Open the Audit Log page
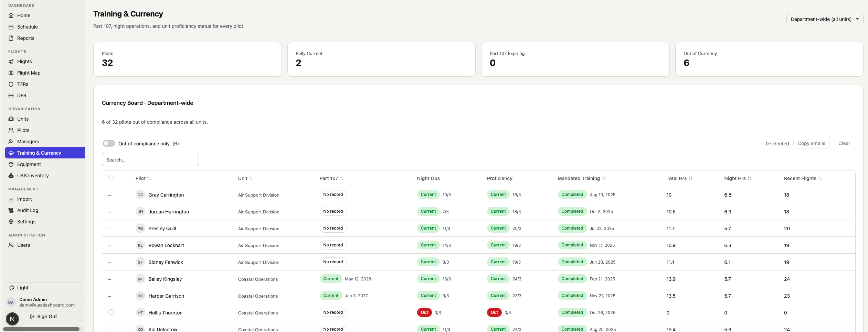 pyautogui.click(x=45, y=210)
